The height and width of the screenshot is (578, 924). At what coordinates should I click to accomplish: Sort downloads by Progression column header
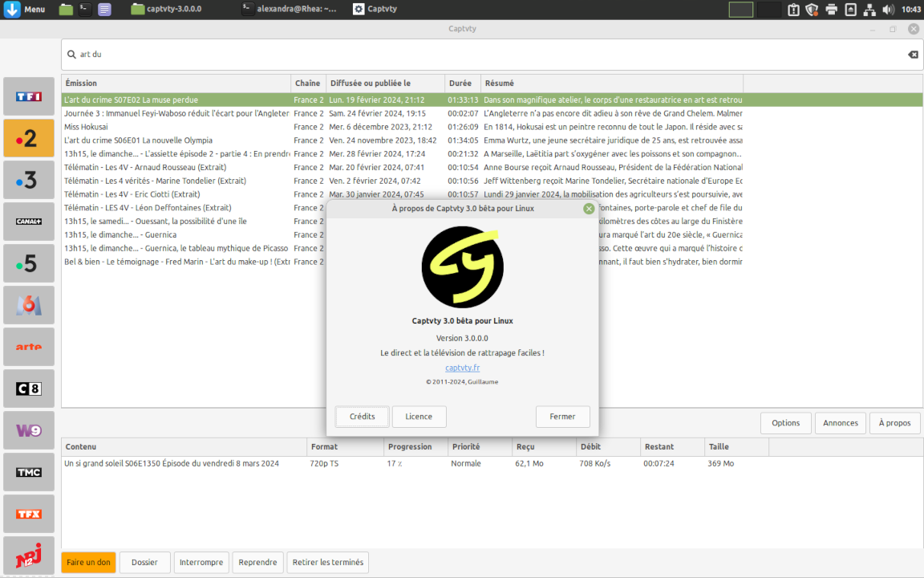pos(415,446)
